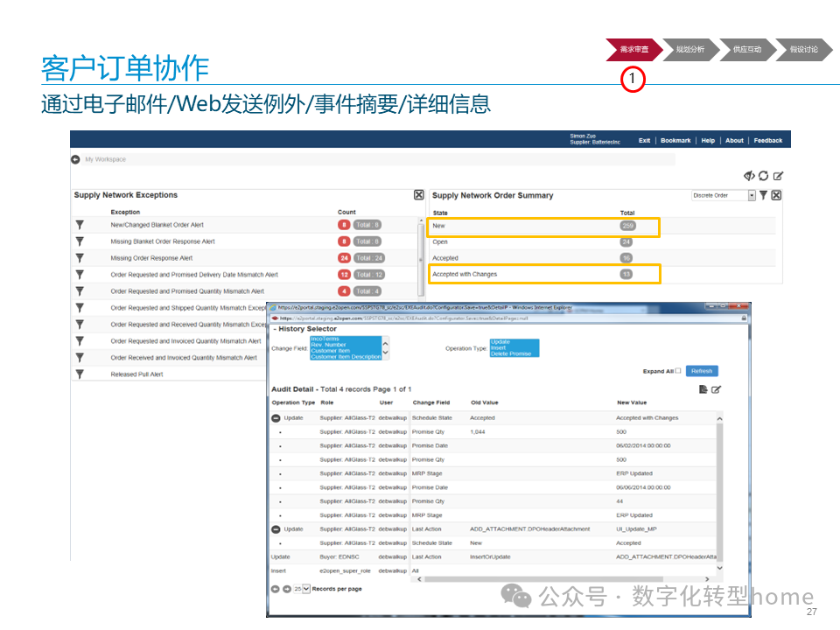The image size is (840, 630).
Task: Filter the New/Changed Blanket Order Alert row
Action: click(80, 225)
